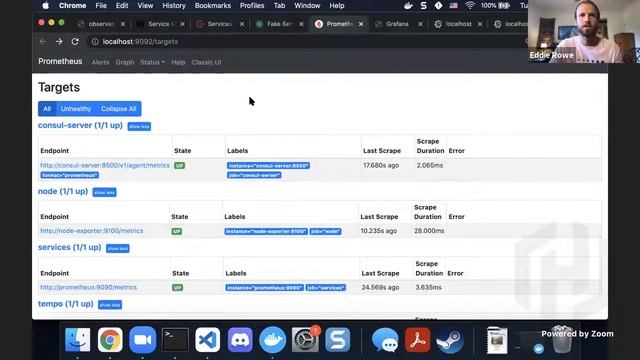Open the Edit menu

tap(122, 6)
